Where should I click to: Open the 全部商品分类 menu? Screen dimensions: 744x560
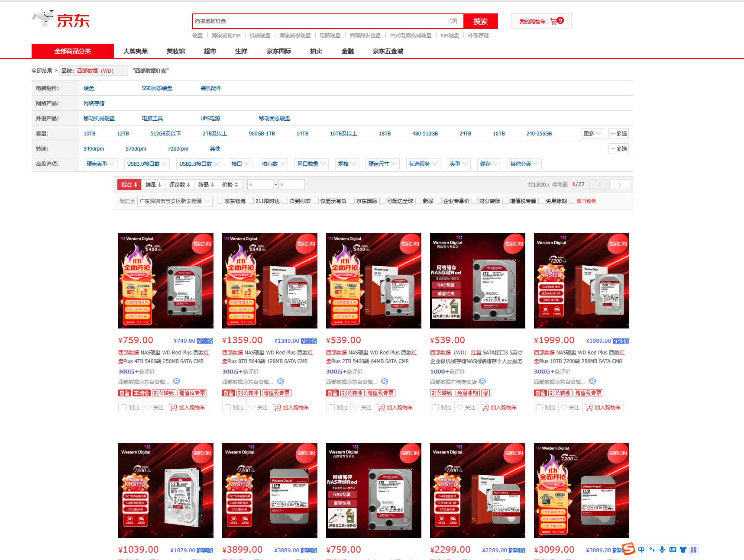pyautogui.click(x=73, y=51)
